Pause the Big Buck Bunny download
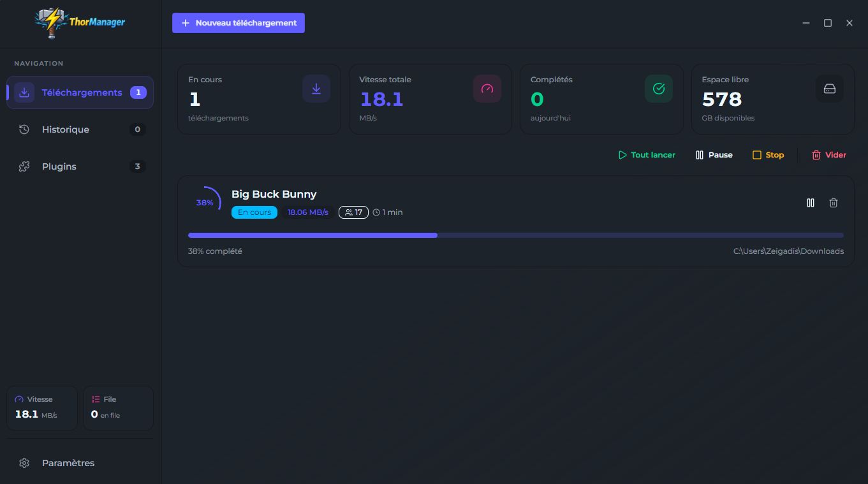Screen dimensions: 868x484 click(x=811, y=203)
